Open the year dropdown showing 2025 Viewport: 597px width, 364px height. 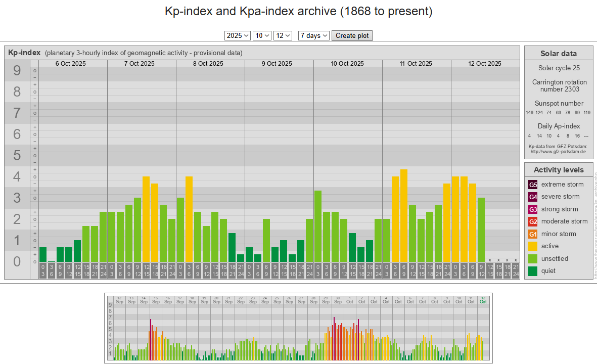[x=238, y=35]
